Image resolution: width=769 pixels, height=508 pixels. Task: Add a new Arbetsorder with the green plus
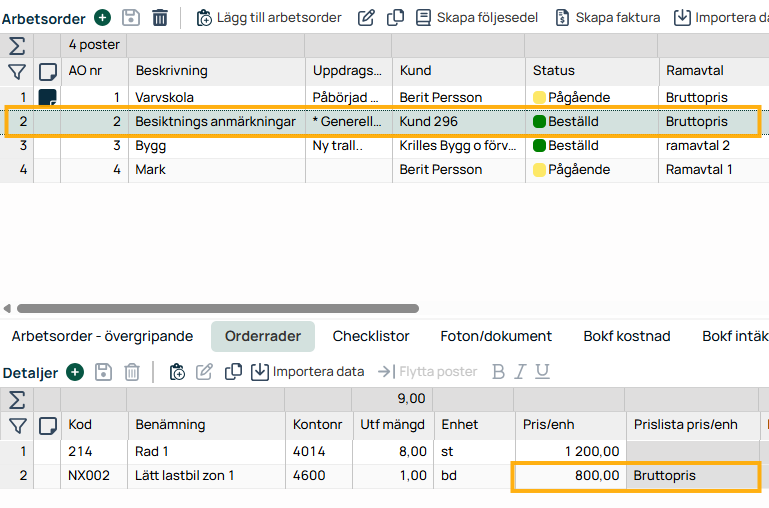[x=102, y=17]
